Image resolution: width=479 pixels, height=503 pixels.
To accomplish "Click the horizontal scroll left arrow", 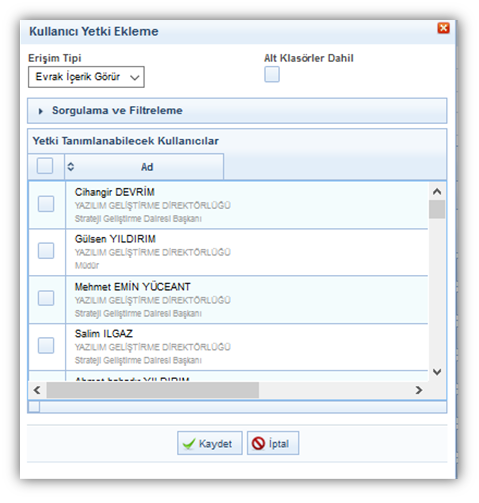I will (37, 390).
